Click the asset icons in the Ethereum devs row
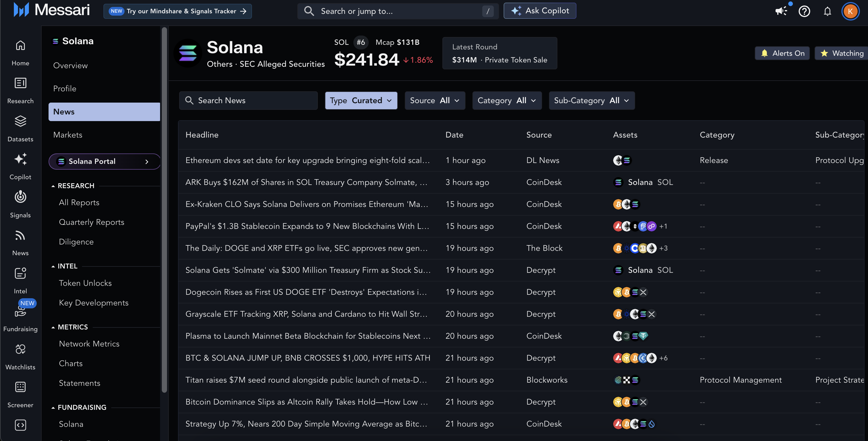Viewport: 868px width, 441px height. pos(622,160)
